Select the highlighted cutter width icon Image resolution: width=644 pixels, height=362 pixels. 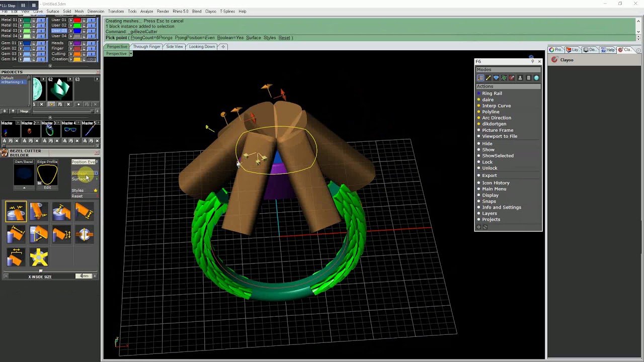click(16, 211)
